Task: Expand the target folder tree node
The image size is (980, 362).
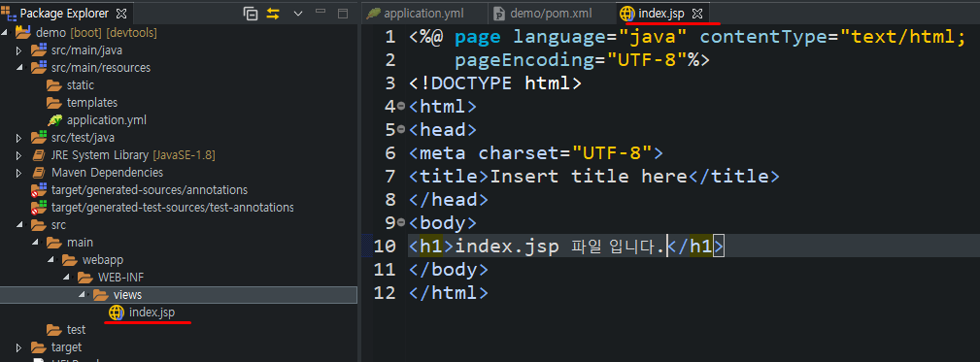Action: point(18,347)
